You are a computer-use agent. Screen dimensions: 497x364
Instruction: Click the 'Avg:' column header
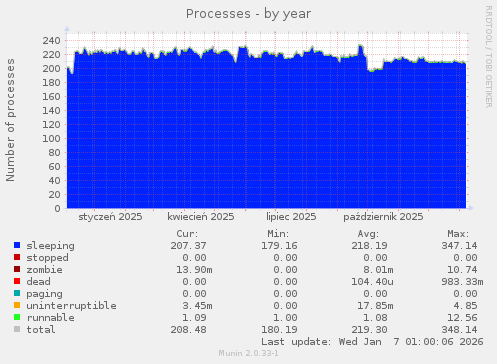(x=368, y=234)
